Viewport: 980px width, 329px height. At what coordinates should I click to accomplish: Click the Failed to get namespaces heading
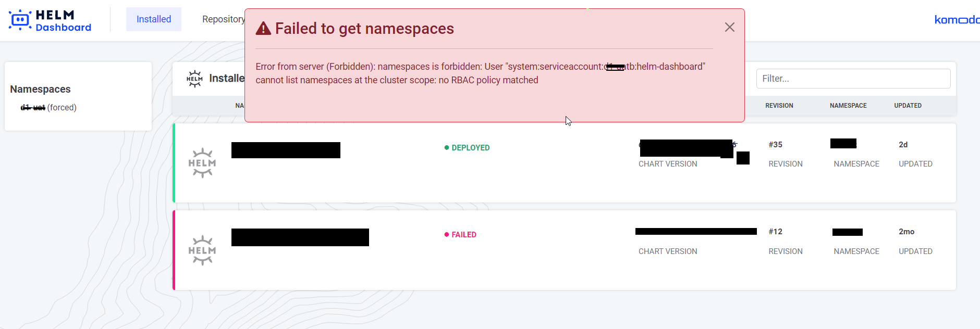[364, 29]
